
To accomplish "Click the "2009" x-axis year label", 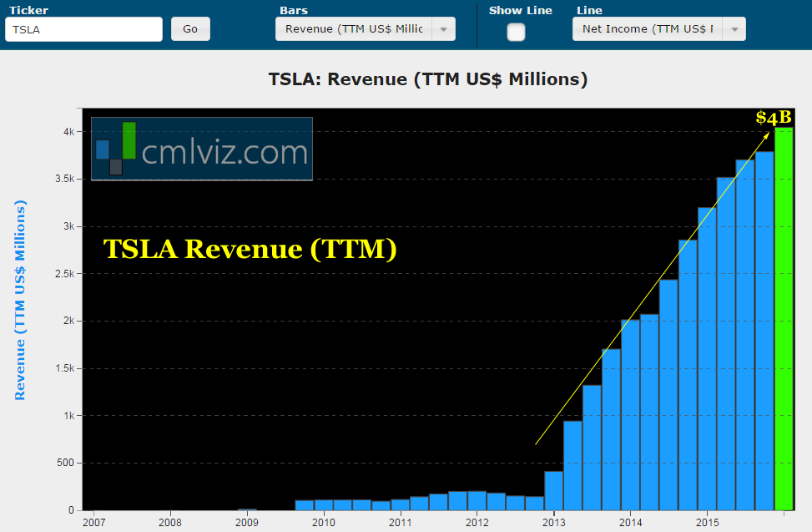I will pyautogui.click(x=246, y=523).
